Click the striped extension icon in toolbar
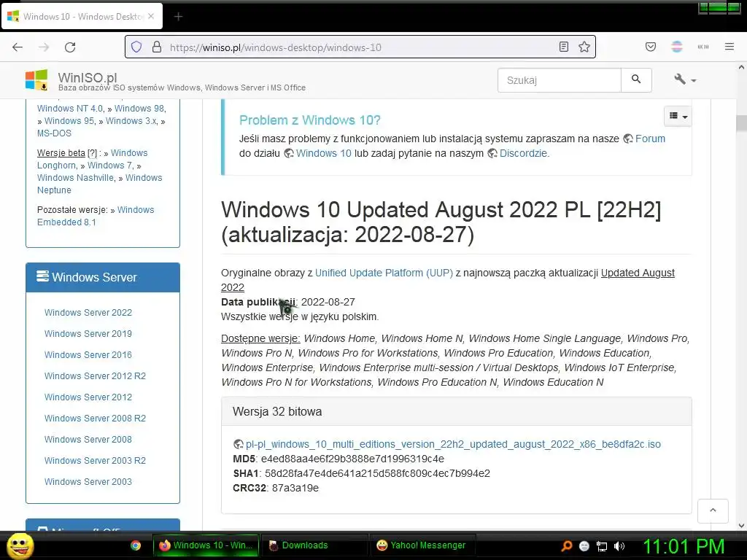 (677, 47)
